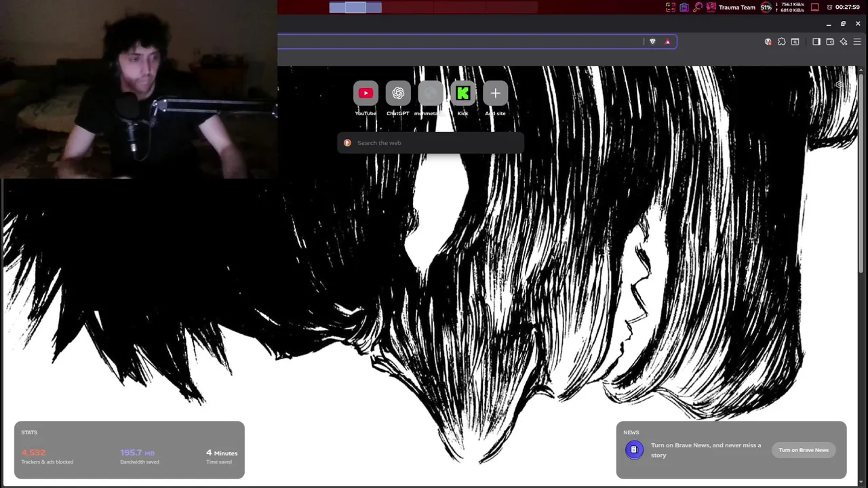The height and width of the screenshot is (488, 868).
Task: Open the YouTube shortcut tile
Action: point(366,94)
